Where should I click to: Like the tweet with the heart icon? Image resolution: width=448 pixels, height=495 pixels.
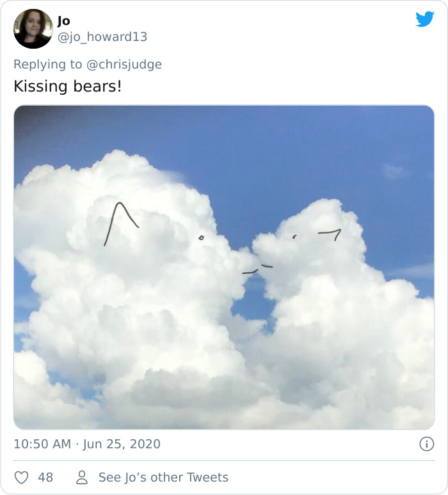[x=21, y=477]
